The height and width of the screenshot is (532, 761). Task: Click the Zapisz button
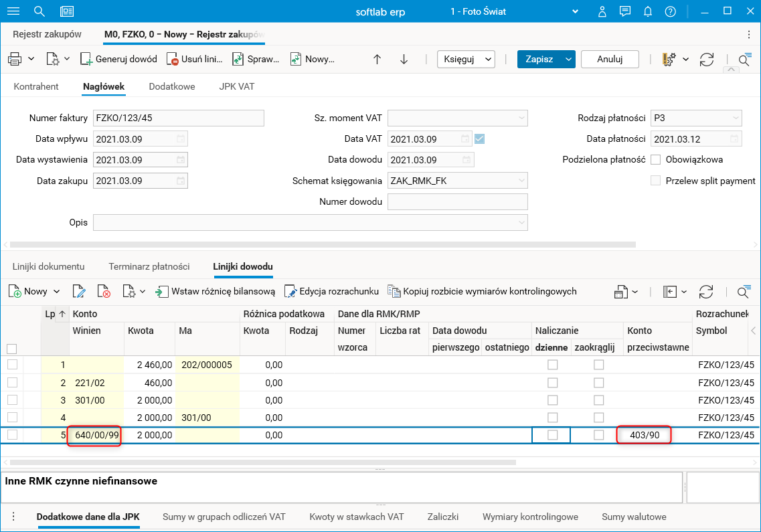click(539, 59)
